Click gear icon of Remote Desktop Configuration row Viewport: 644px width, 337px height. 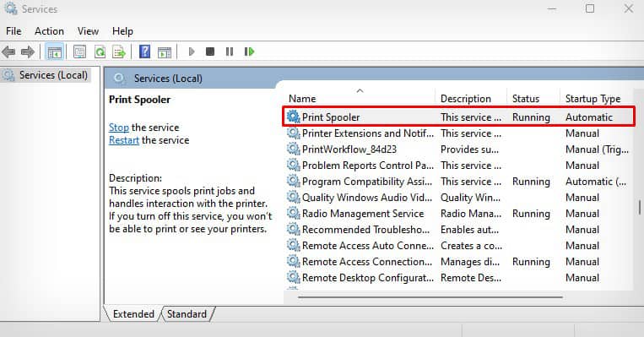coord(293,277)
